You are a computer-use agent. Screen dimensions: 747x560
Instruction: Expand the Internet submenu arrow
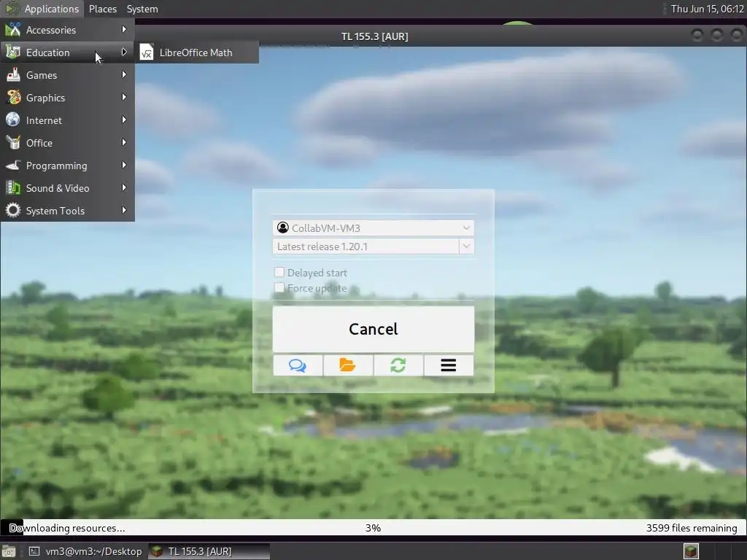point(124,120)
